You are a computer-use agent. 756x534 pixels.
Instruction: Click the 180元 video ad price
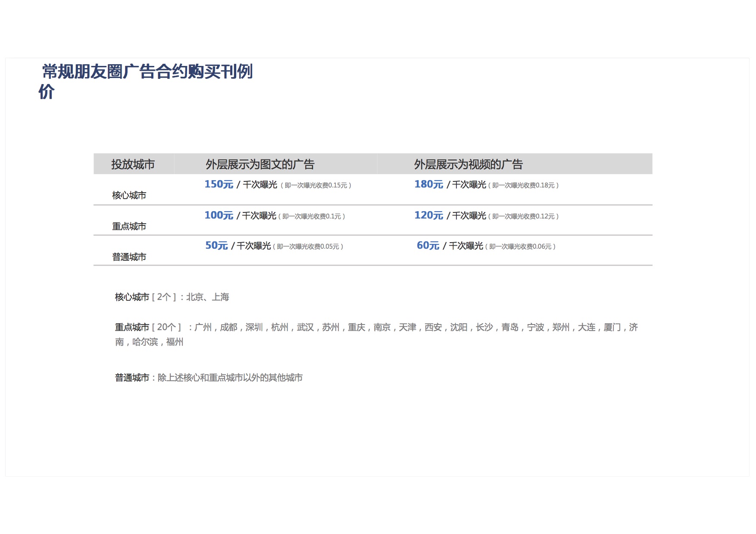(428, 184)
